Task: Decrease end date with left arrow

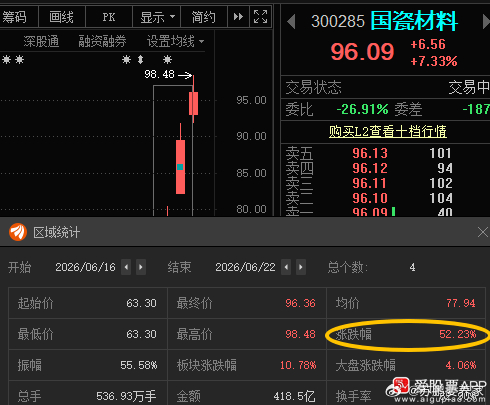Action: click(286, 267)
